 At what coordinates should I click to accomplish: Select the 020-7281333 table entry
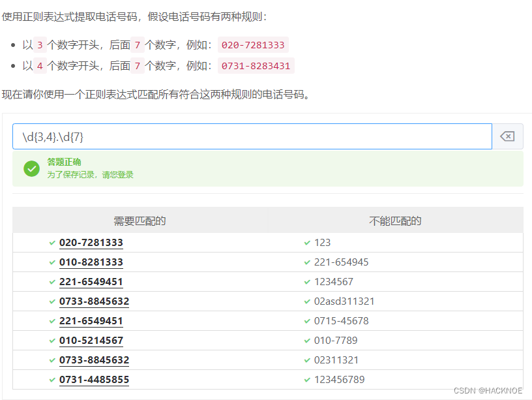91,243
